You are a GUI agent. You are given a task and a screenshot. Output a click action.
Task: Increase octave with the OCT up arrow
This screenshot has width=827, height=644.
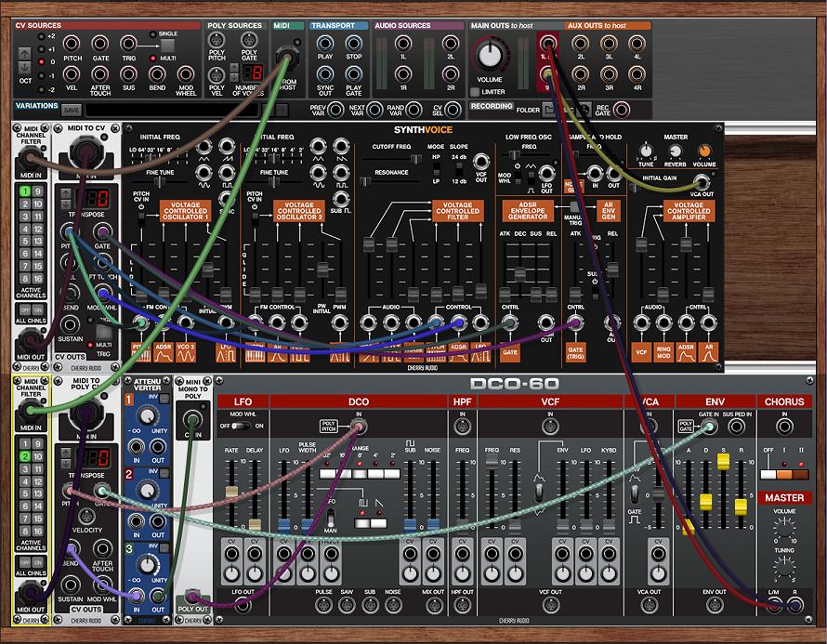[25, 53]
